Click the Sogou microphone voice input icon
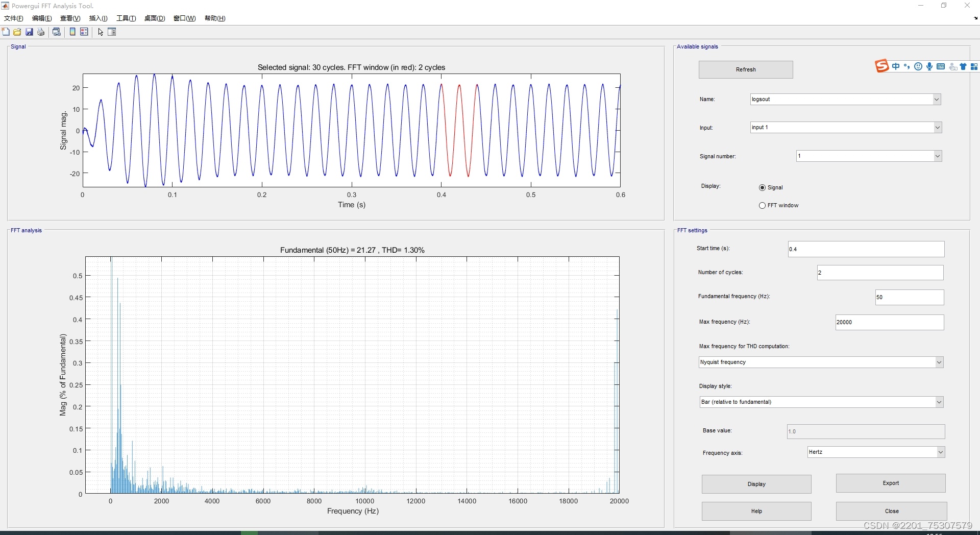The width and height of the screenshot is (980, 535). point(929,67)
